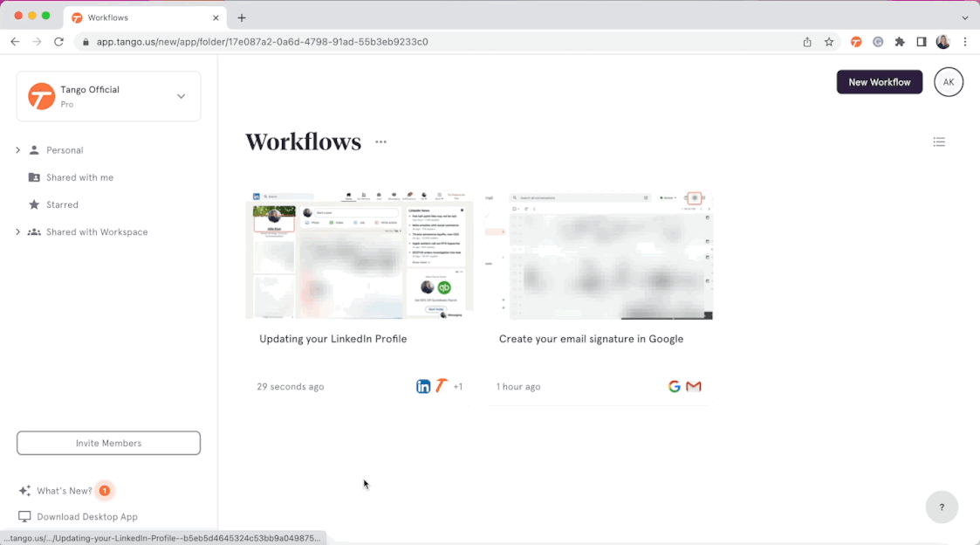Select the Workflows browser tab
The image size is (980, 545).
[144, 17]
